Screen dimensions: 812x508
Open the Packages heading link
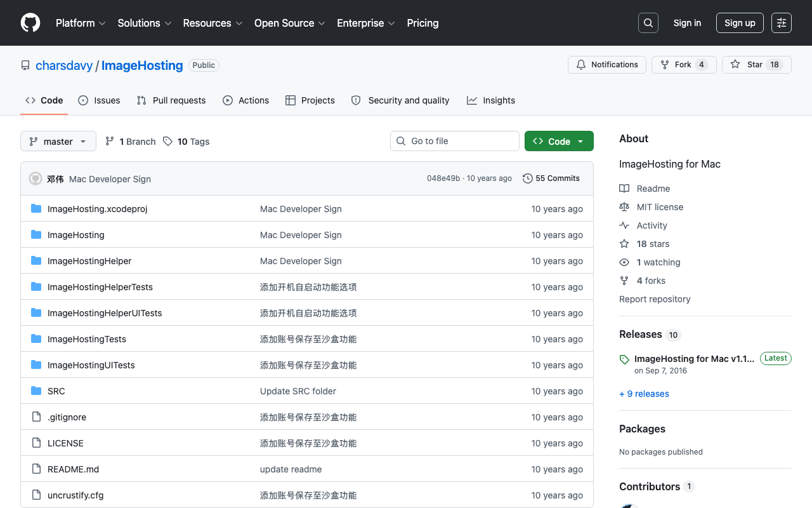[x=642, y=429]
